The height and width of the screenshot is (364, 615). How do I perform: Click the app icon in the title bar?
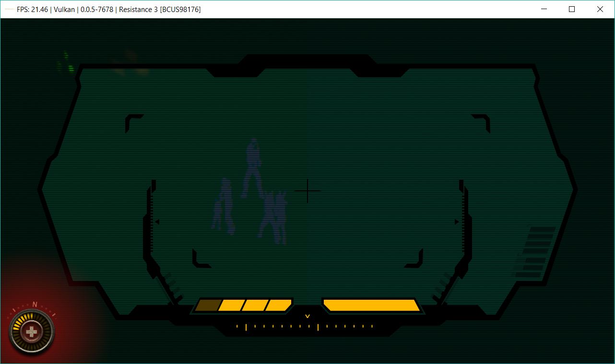9,9
